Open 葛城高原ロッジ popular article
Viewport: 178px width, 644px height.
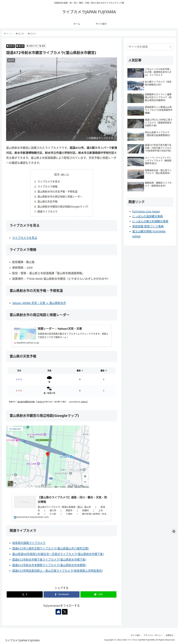150,111
